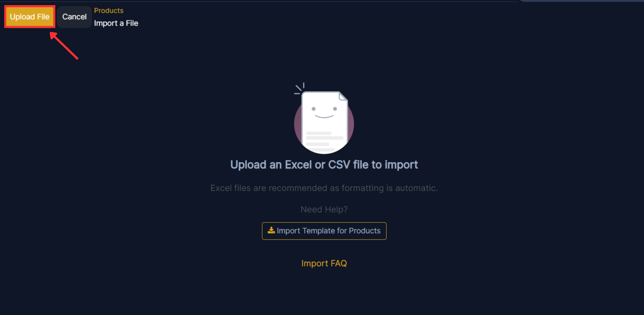This screenshot has width=644, height=315.
Task: Select the Import a File page title
Action: coord(116,23)
